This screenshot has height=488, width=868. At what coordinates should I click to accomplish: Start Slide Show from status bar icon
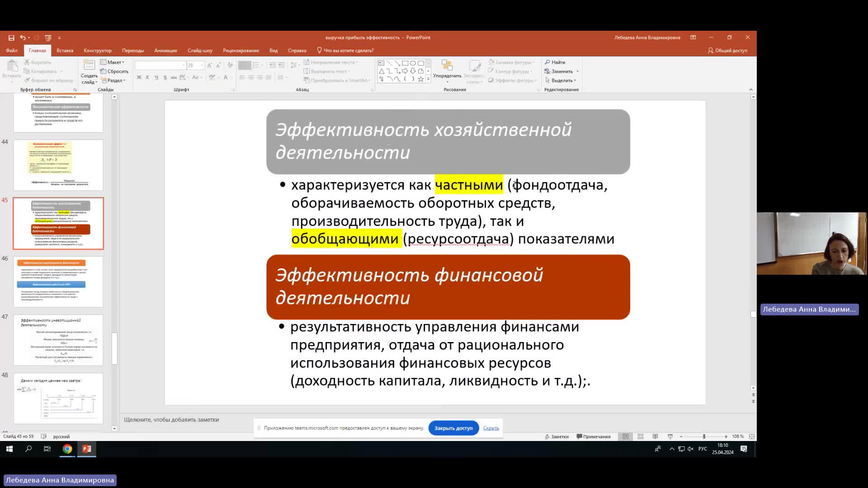tap(670, 436)
